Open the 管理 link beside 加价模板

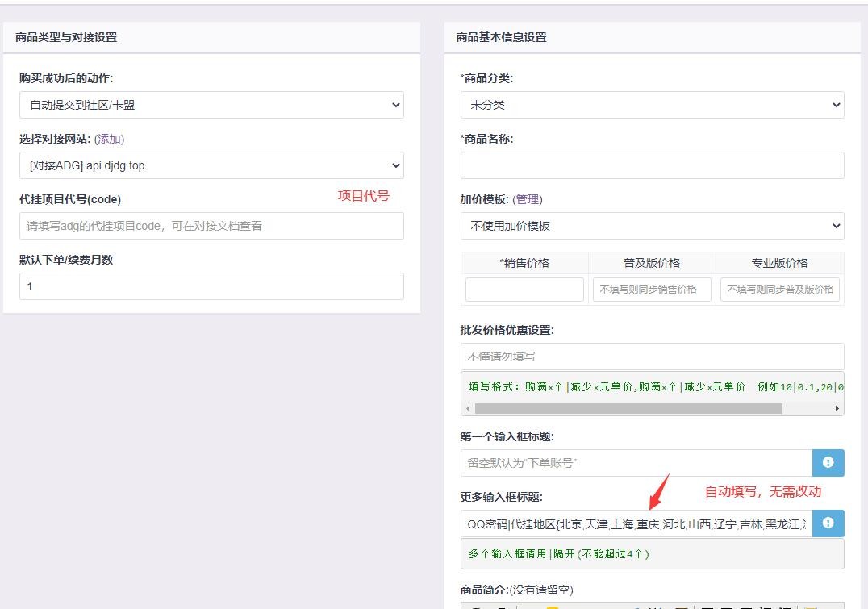[x=528, y=199]
